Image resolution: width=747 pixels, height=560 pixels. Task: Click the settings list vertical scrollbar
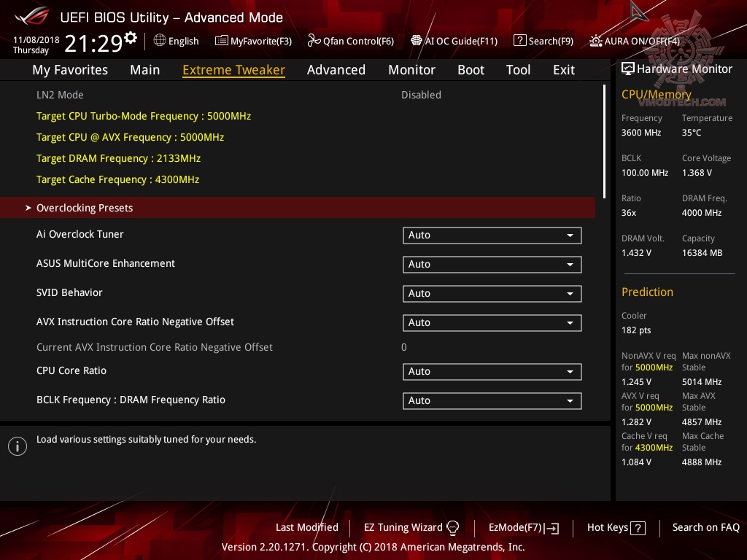[604, 141]
